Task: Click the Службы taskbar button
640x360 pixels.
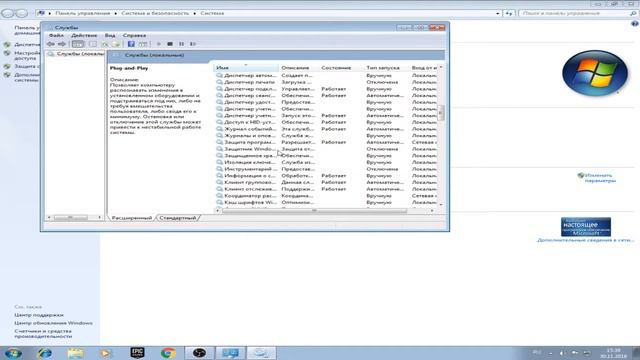Action: pos(261,353)
